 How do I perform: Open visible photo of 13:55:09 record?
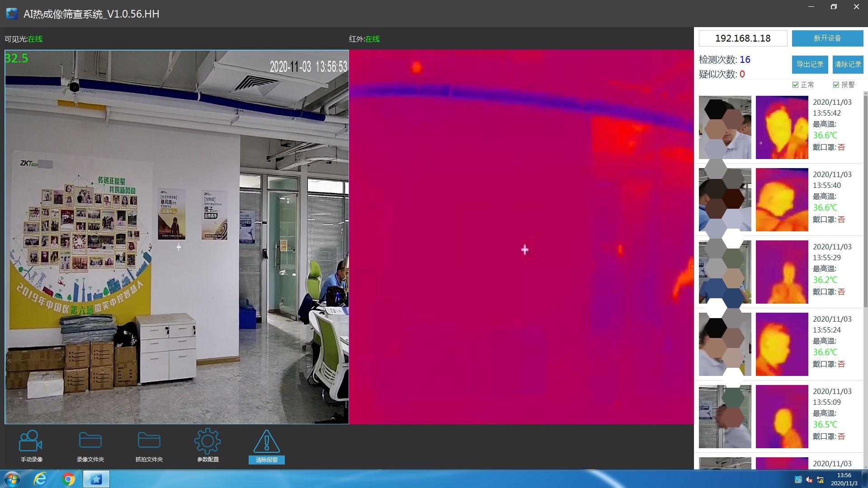pos(725,416)
